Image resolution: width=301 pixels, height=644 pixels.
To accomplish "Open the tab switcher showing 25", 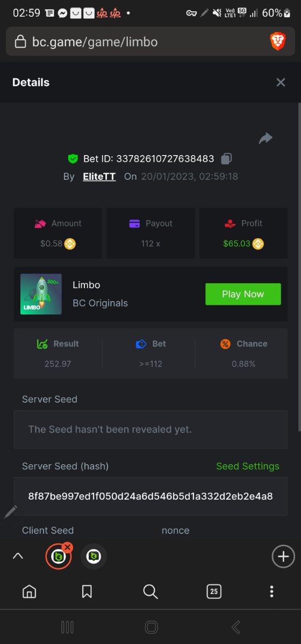I will click(x=214, y=591).
